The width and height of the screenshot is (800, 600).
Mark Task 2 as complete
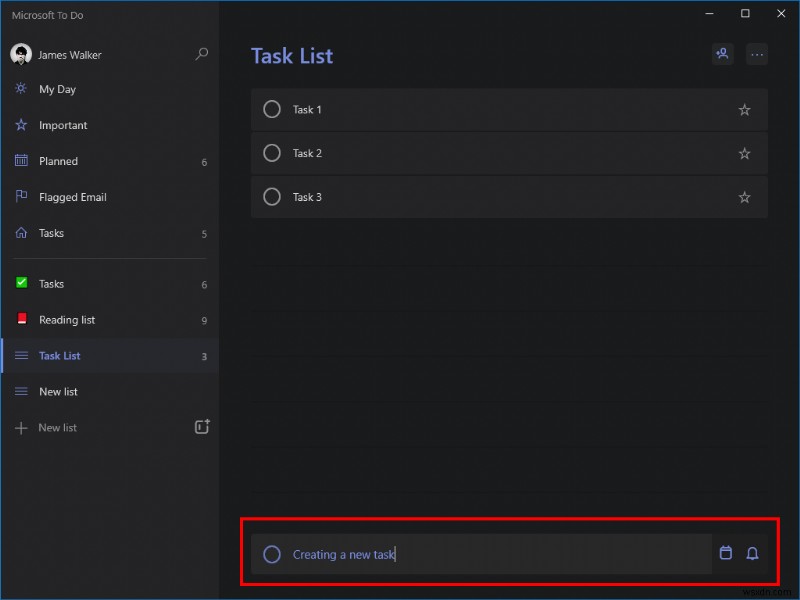coord(271,154)
